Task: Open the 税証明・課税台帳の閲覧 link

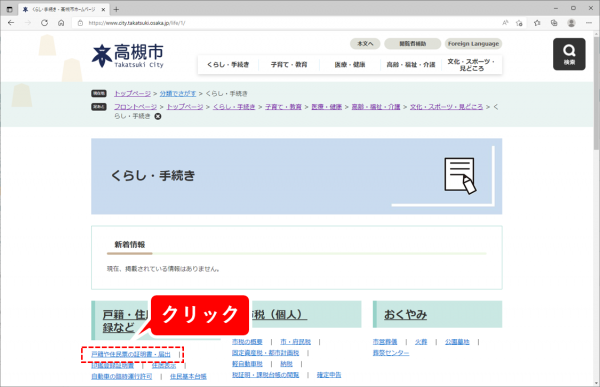Action: (266, 375)
